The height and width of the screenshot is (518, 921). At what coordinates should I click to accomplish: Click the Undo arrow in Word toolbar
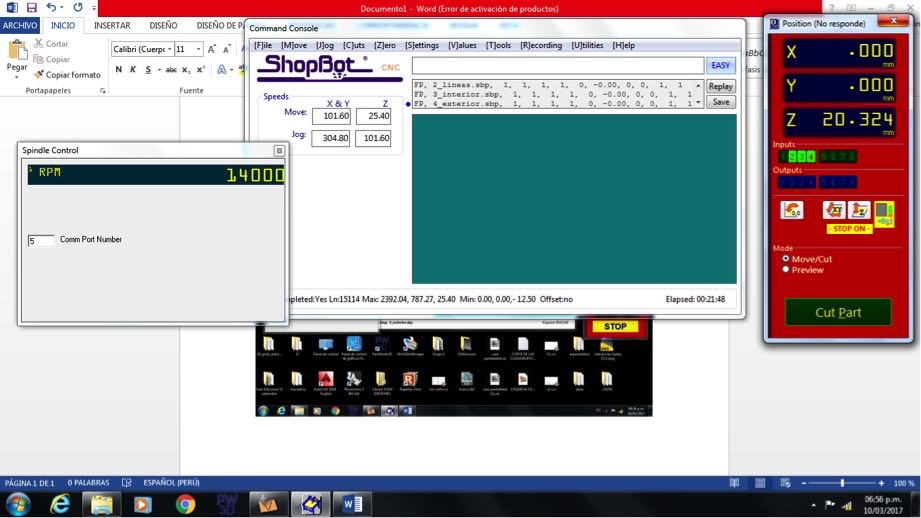point(52,8)
